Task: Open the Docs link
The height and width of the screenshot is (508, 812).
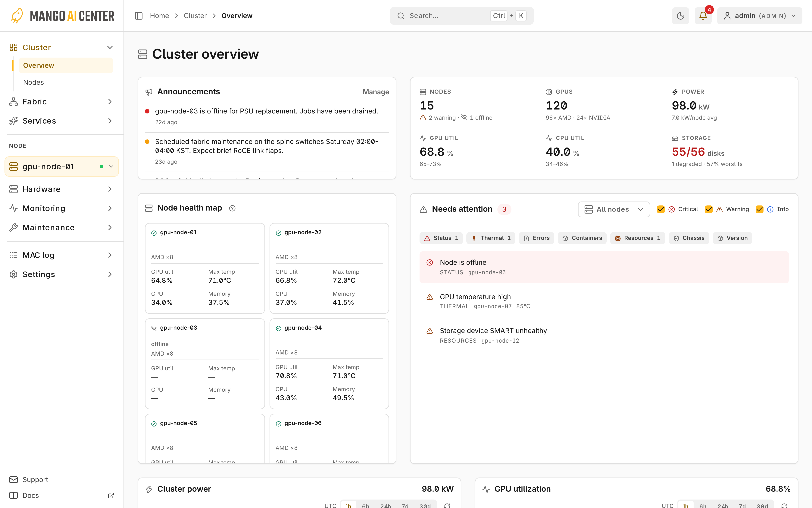Action: pos(62,496)
